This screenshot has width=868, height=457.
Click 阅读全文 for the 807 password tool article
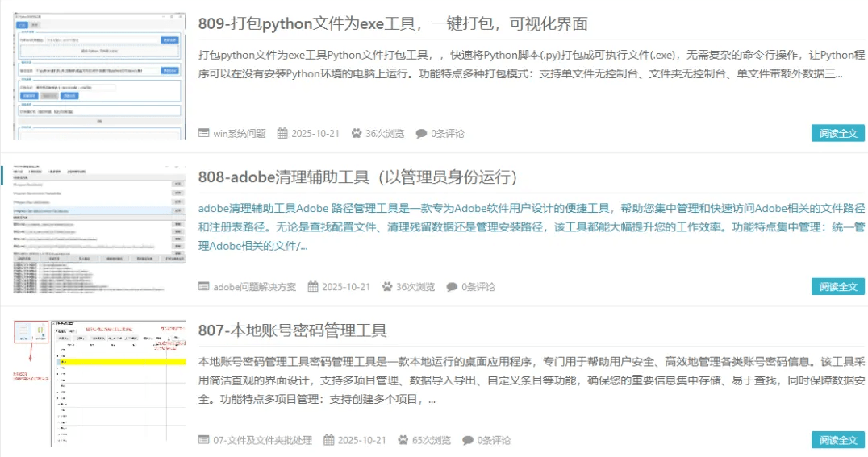838,440
